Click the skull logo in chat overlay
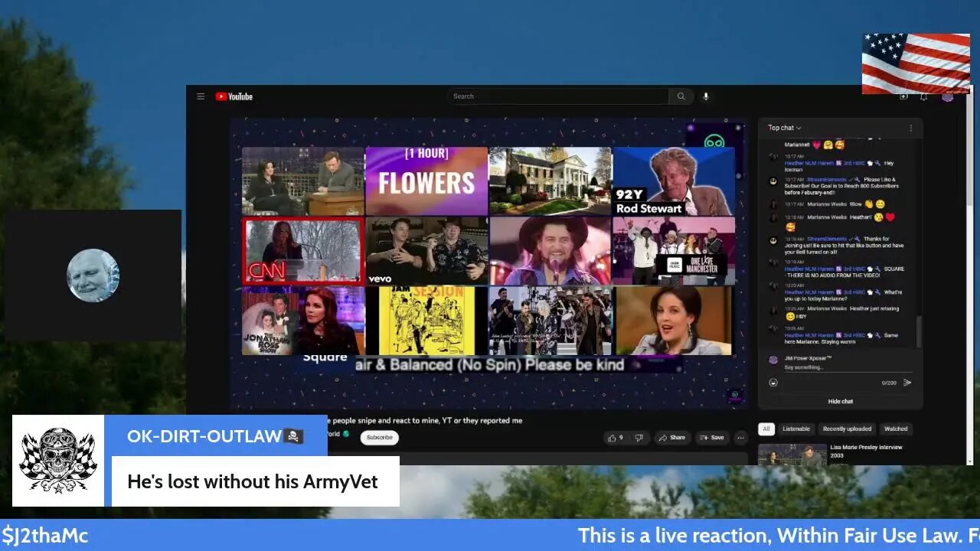Viewport: 980px width, 551px height. pos(58,460)
